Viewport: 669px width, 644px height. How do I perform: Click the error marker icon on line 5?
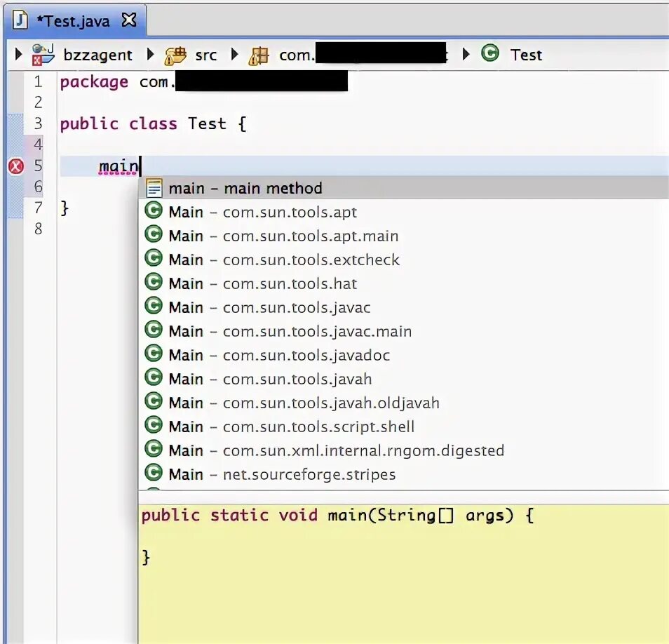(15, 166)
